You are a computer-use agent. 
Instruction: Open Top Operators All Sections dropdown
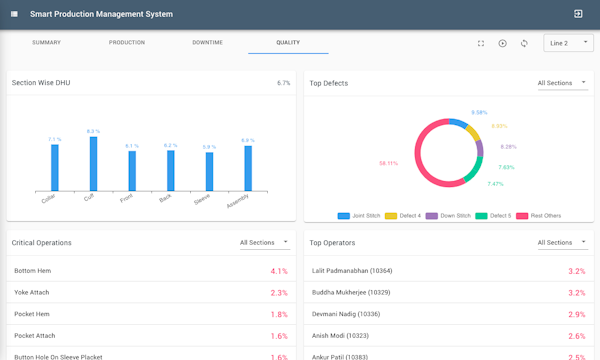pyautogui.click(x=562, y=243)
